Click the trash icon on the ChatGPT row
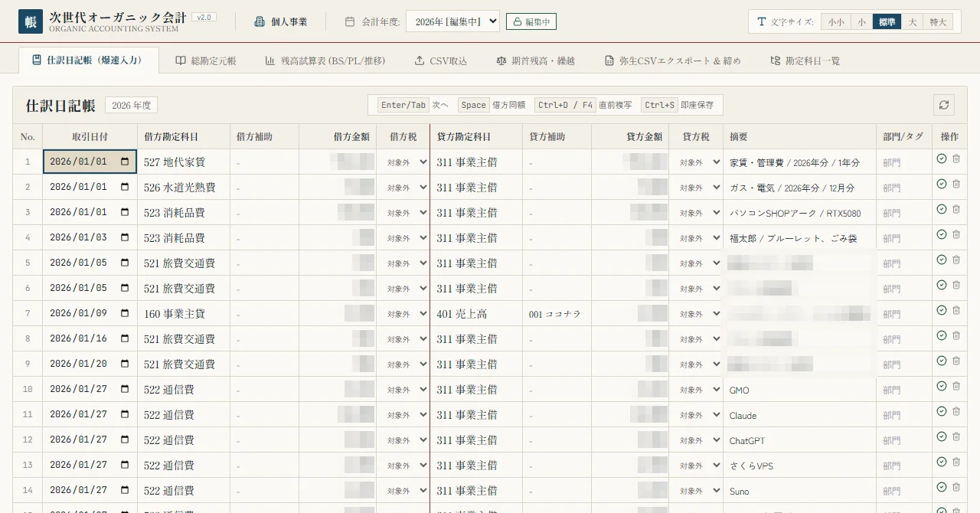Screen dimensions: 980x513 [x=956, y=436]
